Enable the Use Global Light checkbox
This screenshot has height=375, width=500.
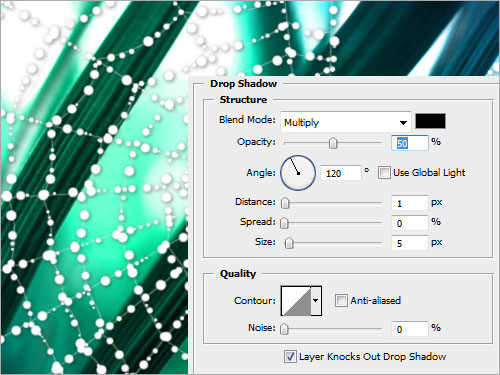click(x=384, y=173)
